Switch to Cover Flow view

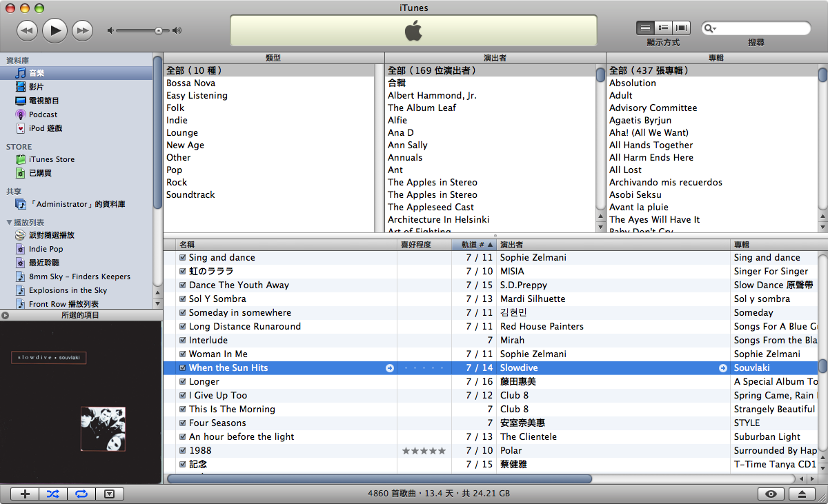pyautogui.click(x=682, y=28)
